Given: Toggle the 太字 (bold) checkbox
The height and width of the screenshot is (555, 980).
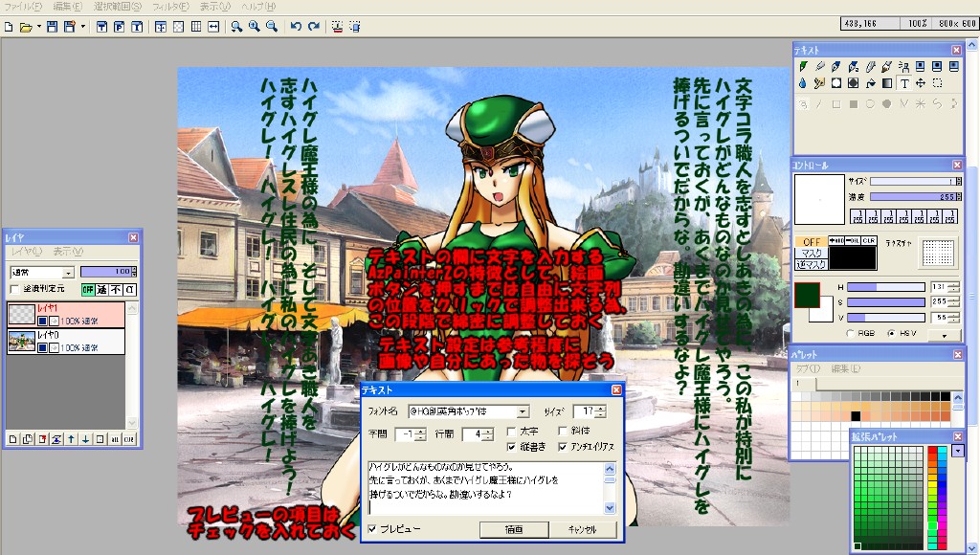Looking at the screenshot, I should (x=511, y=432).
